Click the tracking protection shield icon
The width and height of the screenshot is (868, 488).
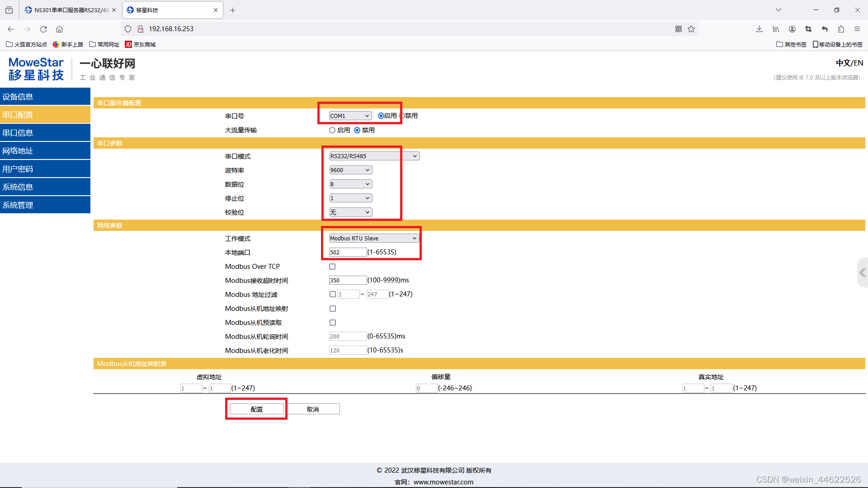(x=128, y=28)
